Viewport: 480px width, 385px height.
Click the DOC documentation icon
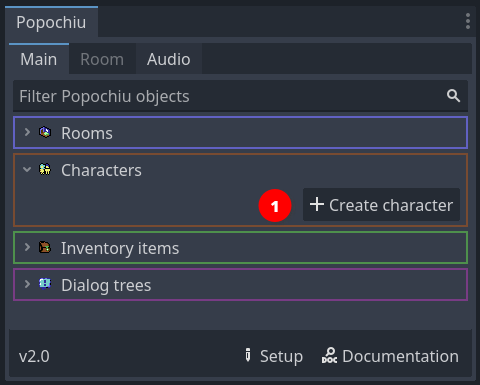[x=329, y=356]
